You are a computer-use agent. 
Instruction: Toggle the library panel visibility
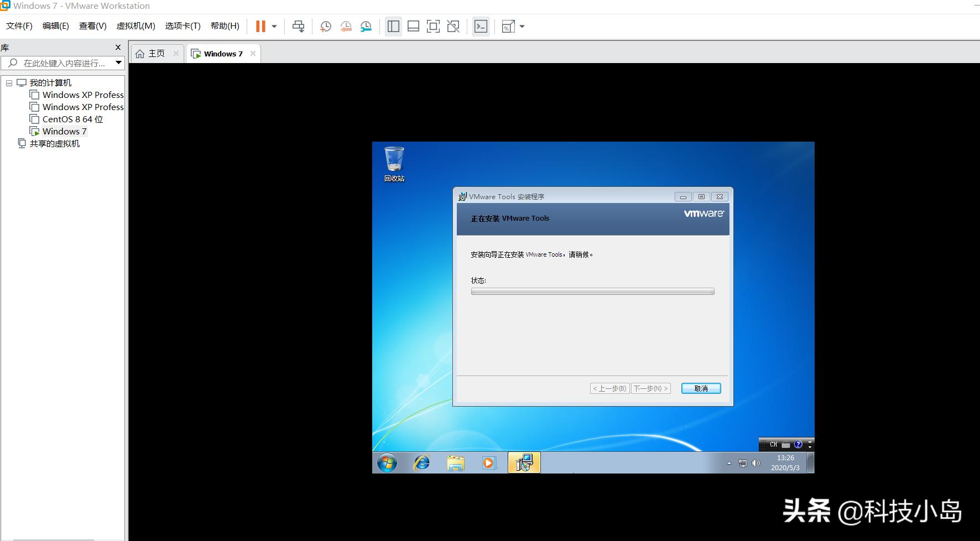pyautogui.click(x=394, y=26)
